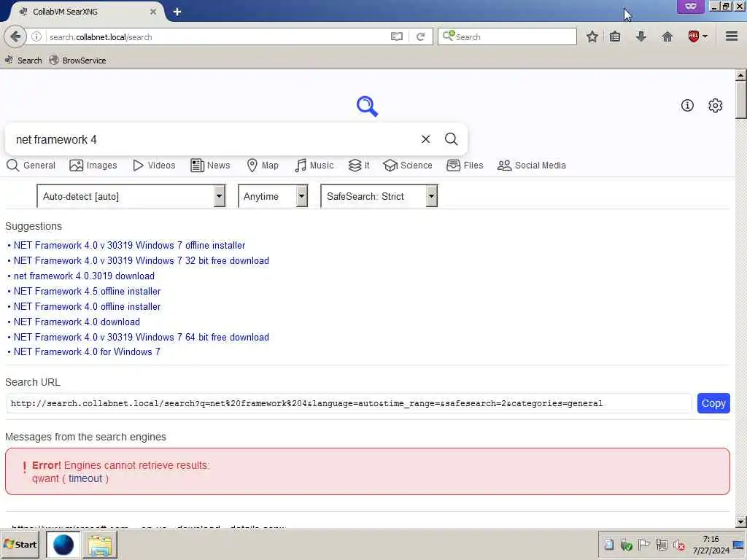Close the CollabVM SearXNG tab

(153, 12)
